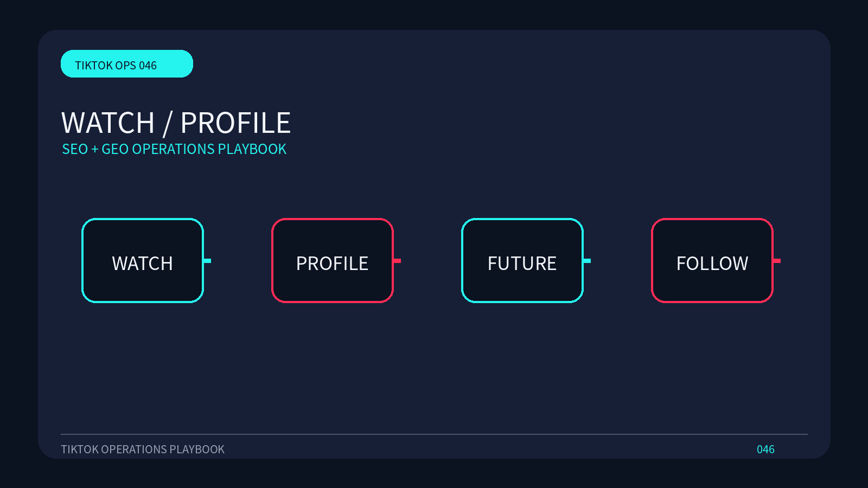Viewport: 868px width, 488px height.
Task: Click the WATCH label text
Action: click(x=143, y=264)
